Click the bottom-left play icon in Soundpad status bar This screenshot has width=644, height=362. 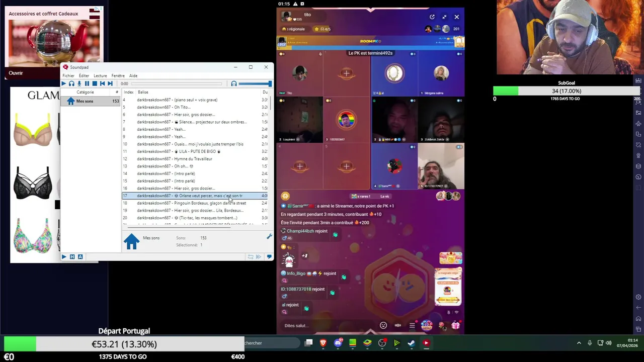click(x=64, y=257)
